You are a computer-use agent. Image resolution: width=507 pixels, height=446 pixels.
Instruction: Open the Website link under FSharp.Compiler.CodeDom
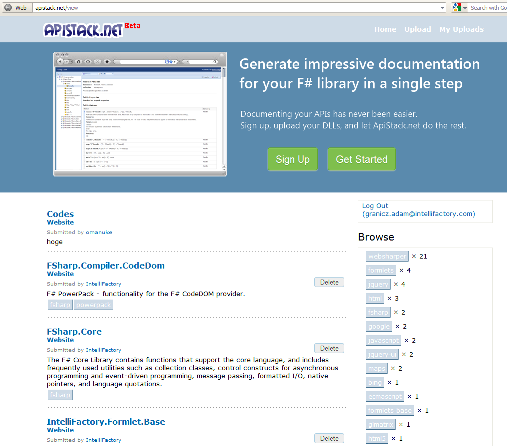pyautogui.click(x=60, y=274)
